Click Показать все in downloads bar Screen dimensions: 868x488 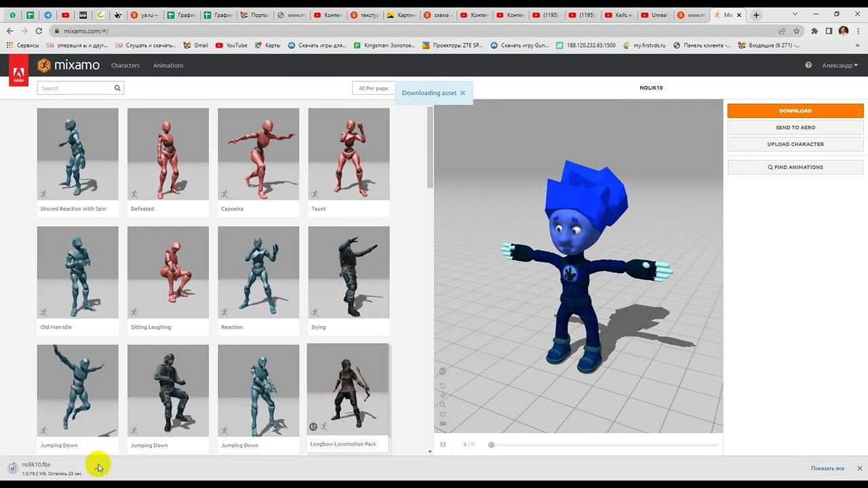[827, 468]
